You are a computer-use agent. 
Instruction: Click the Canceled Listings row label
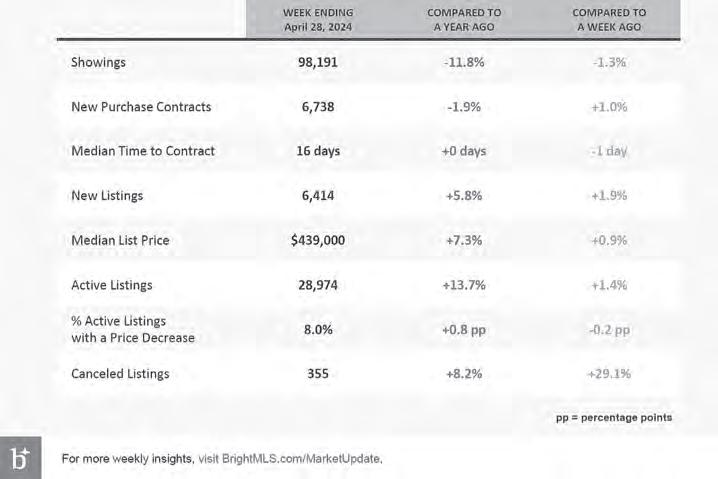tap(120, 374)
